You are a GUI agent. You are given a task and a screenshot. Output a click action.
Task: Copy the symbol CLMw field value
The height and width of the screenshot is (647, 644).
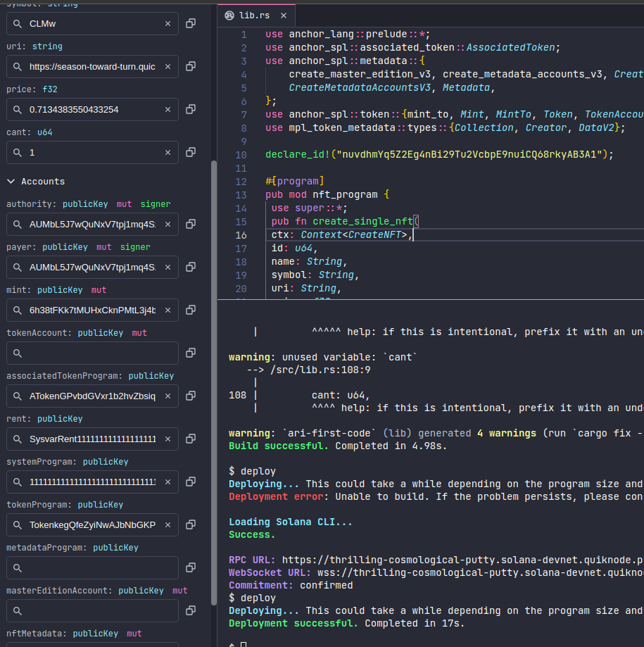[x=191, y=24]
